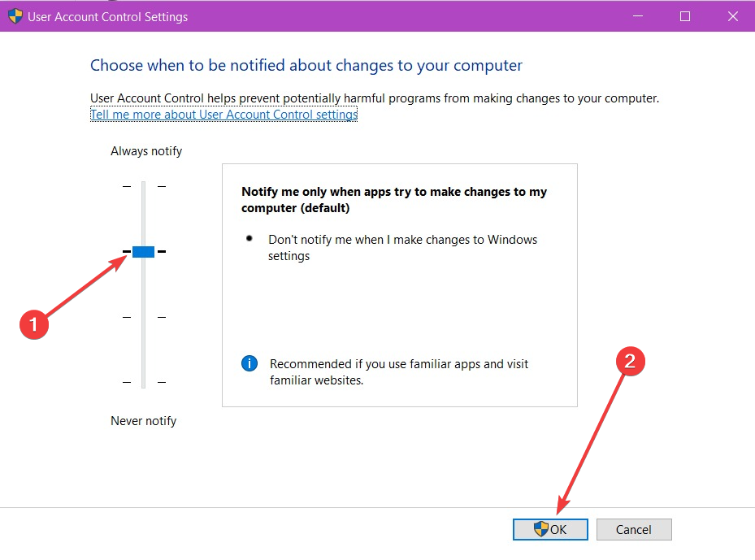
Task: Click the 'User Account Control Settings' window title
Action: point(108,17)
